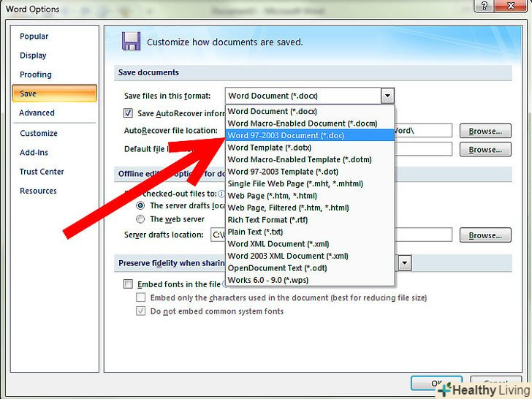Confirm settings with the OK button

436,383
